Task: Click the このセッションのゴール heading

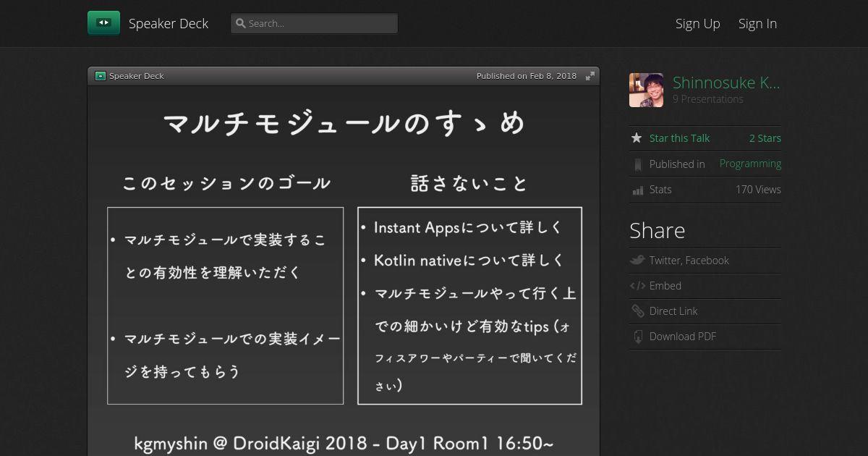Action: pyautogui.click(x=226, y=183)
